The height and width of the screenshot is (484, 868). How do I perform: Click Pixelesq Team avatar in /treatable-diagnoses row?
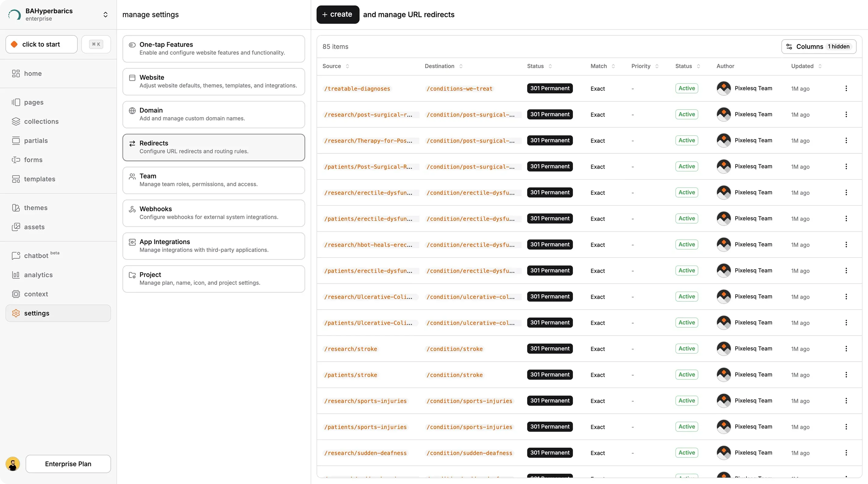click(723, 88)
